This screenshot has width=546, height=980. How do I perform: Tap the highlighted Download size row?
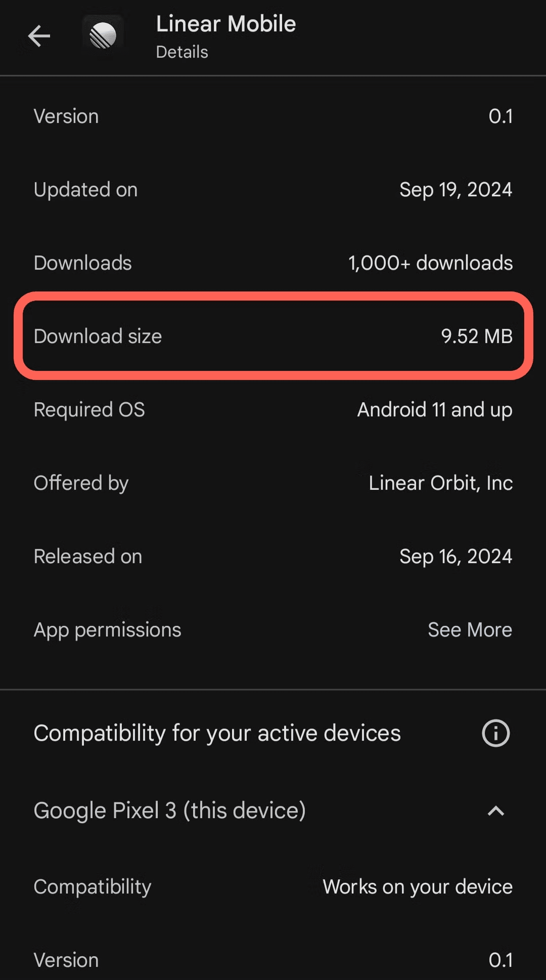[273, 335]
